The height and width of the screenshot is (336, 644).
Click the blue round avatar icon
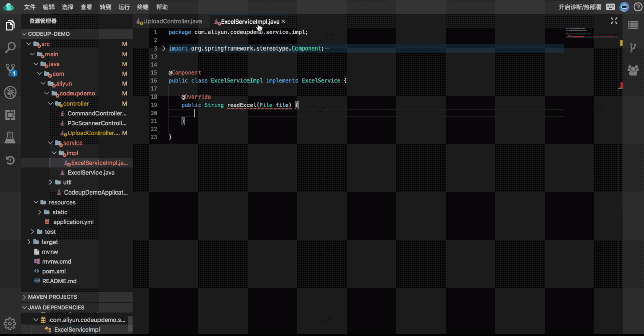point(625,7)
